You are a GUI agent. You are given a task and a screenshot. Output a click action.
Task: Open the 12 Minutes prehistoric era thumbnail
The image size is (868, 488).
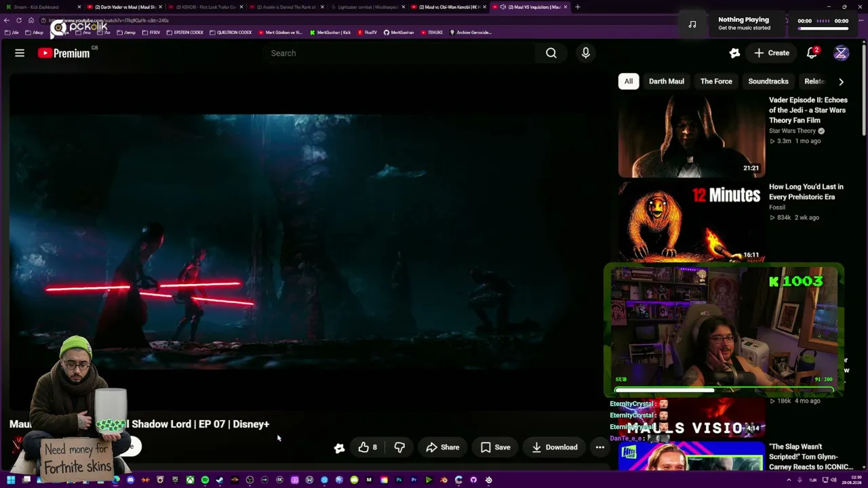click(x=692, y=221)
